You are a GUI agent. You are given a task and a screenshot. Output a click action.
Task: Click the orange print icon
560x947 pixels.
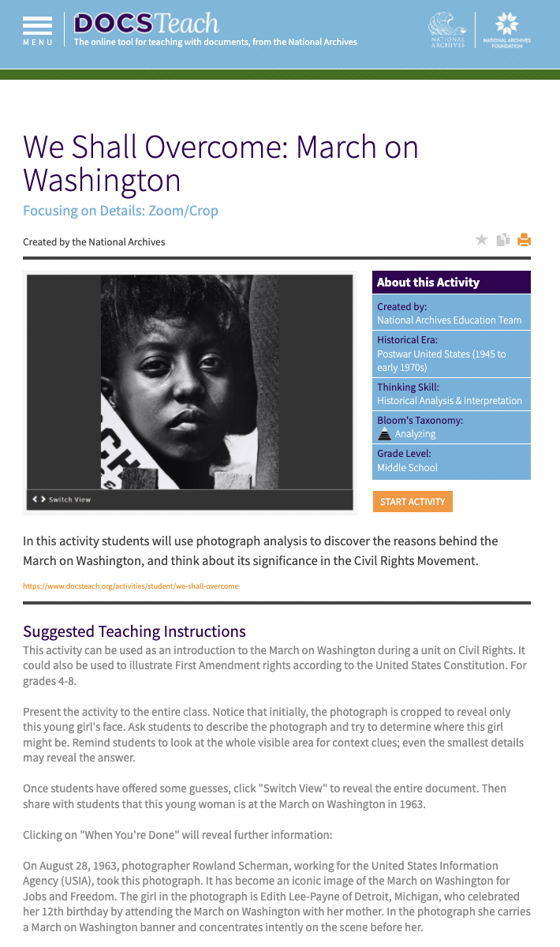524,240
